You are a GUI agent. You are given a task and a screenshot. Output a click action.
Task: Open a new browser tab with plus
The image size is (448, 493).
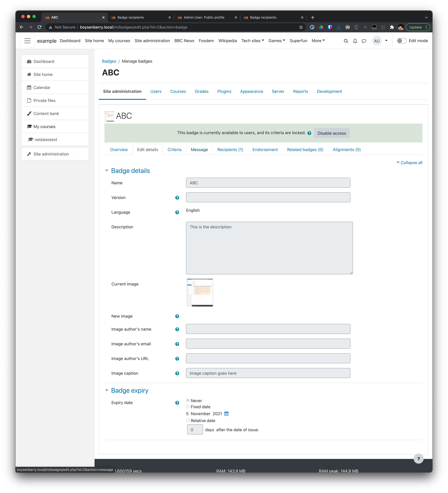coord(313,17)
